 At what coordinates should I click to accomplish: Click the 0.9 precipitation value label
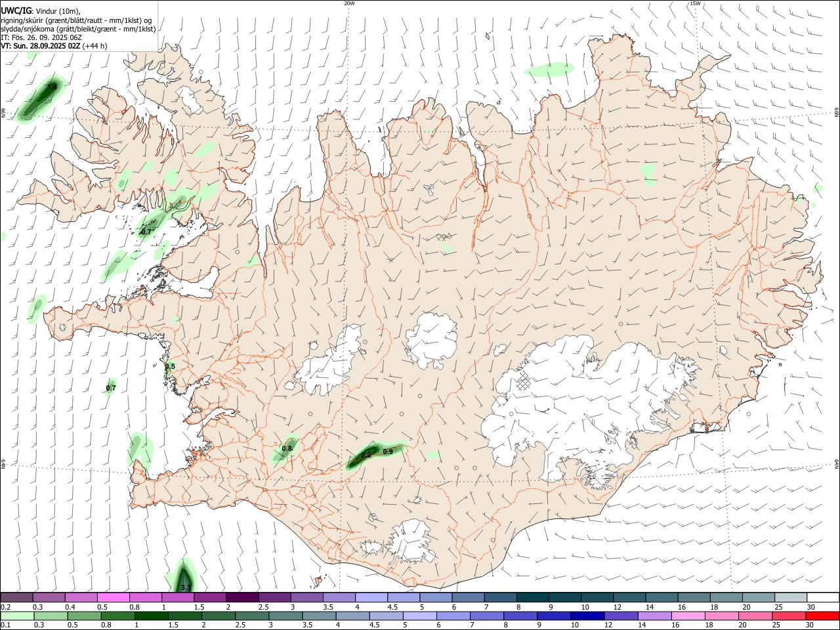(388, 451)
